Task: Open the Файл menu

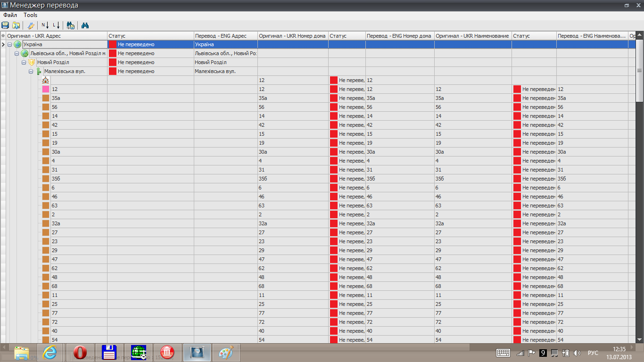Action: click(x=10, y=15)
